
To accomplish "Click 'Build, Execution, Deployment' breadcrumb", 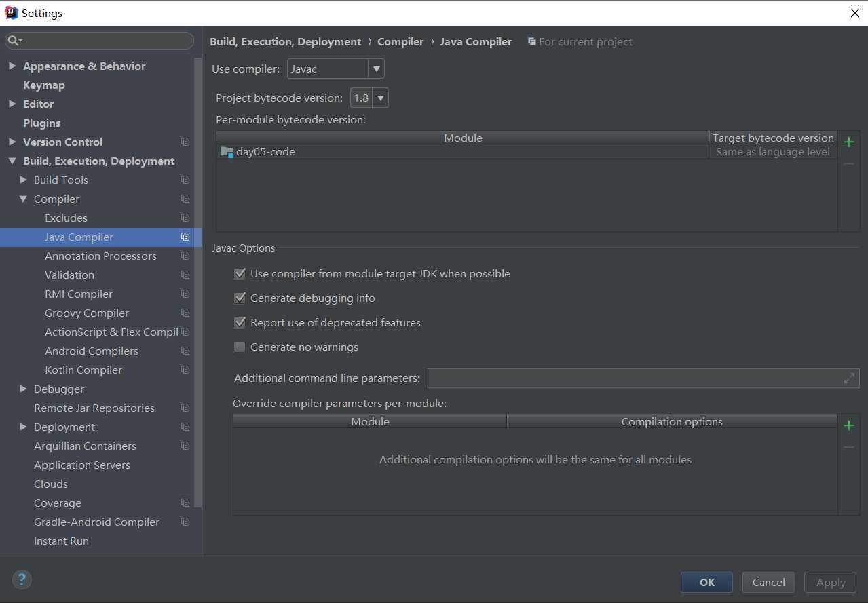I will tap(285, 41).
